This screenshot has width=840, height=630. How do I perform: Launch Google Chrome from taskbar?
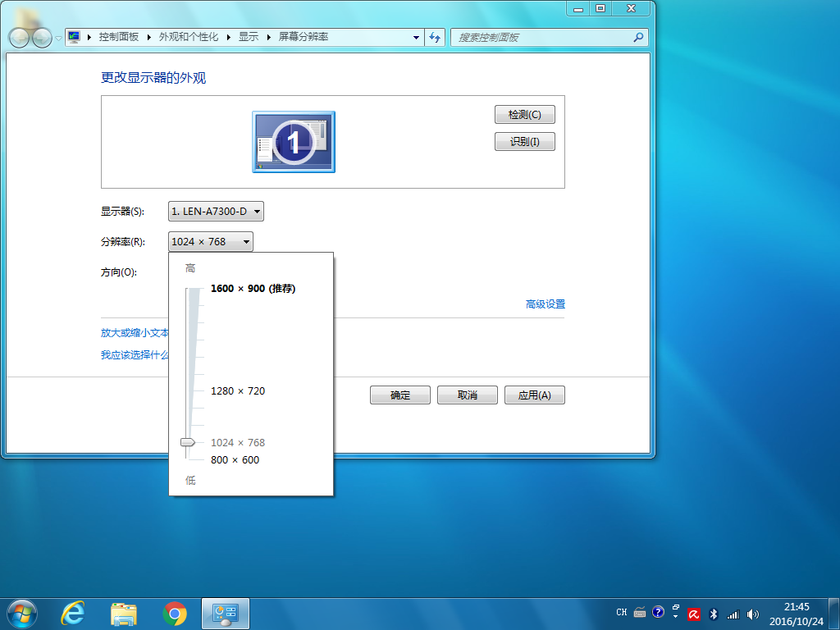(x=175, y=614)
